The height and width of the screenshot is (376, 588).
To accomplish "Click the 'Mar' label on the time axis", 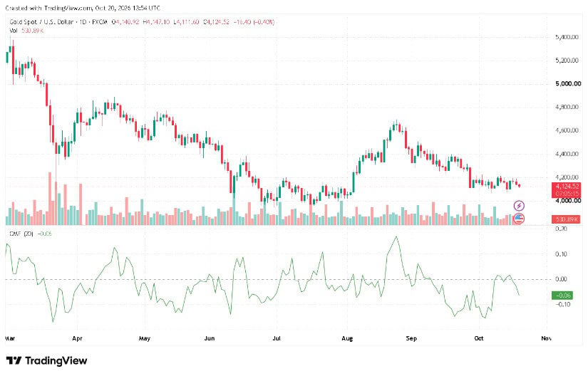I will [x=10, y=338].
